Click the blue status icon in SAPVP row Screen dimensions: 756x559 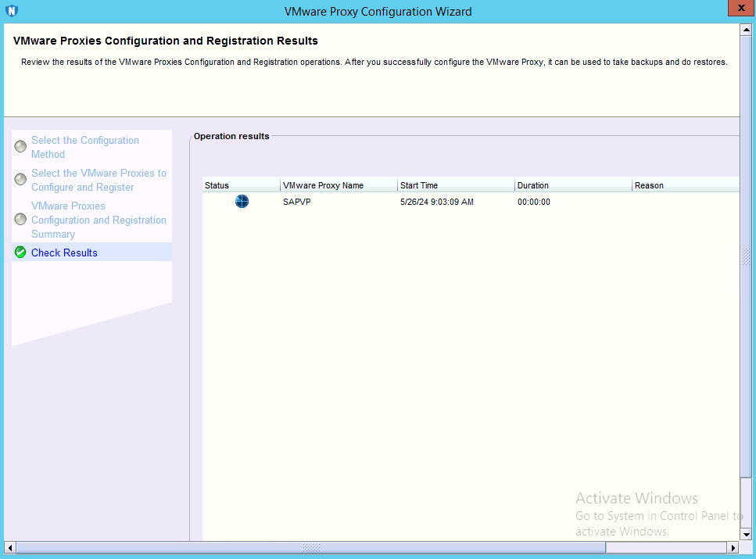tap(242, 202)
